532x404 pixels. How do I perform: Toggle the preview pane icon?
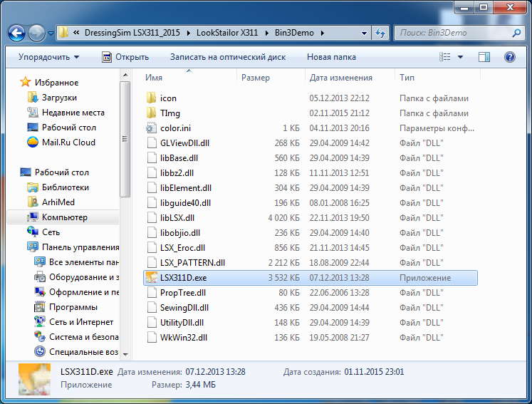pos(484,57)
